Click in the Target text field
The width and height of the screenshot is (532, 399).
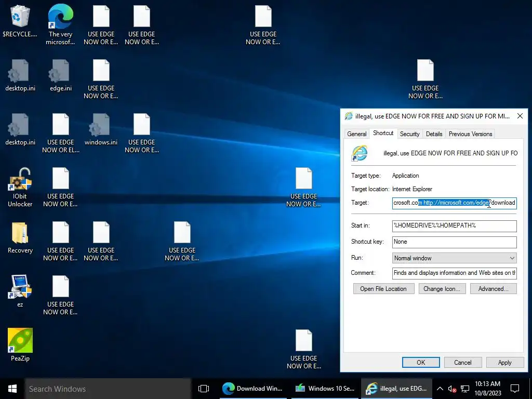click(x=454, y=203)
